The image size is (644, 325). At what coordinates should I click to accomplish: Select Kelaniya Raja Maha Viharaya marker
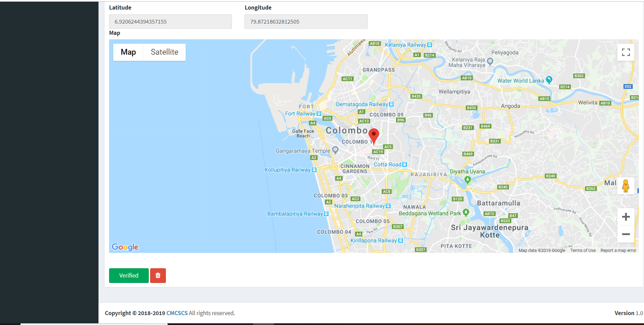click(490, 62)
